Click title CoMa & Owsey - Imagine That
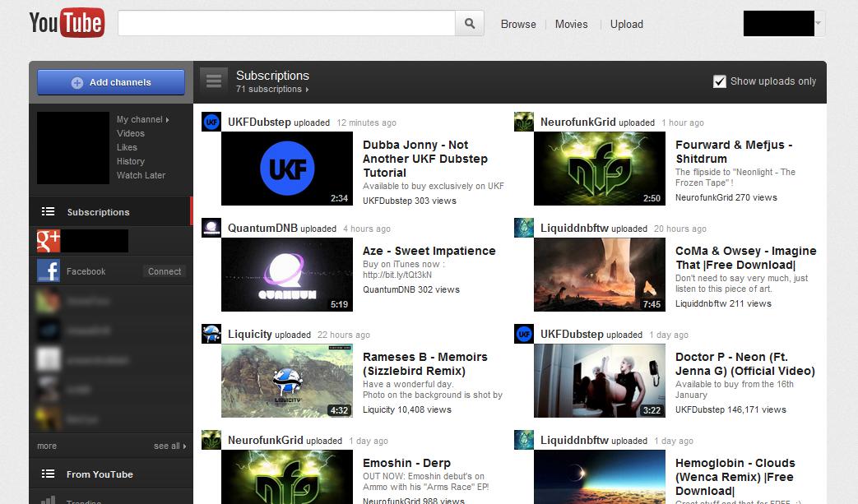 (746, 258)
